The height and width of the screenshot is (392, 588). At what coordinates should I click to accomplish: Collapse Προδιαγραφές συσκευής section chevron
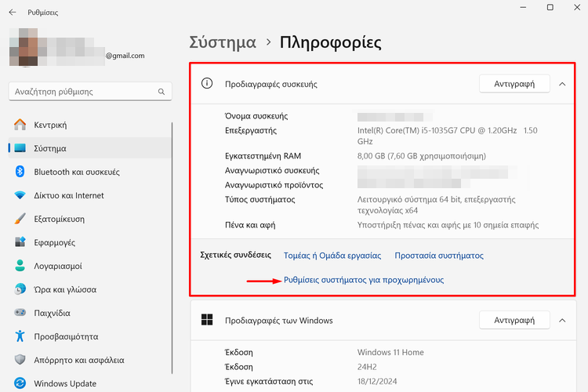pos(562,84)
